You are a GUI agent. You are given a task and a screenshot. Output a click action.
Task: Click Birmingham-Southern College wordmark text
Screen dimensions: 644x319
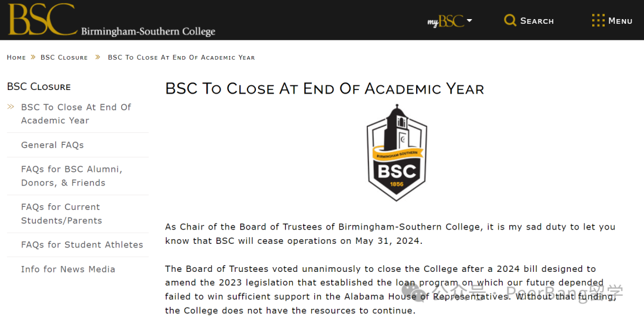148,31
